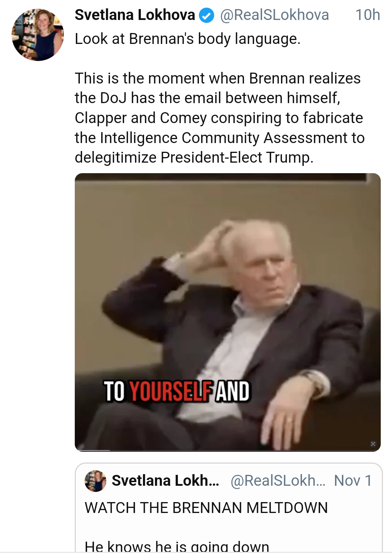Click the line mentioning Clapper and Comey
392x558 pixels.
(x=219, y=118)
